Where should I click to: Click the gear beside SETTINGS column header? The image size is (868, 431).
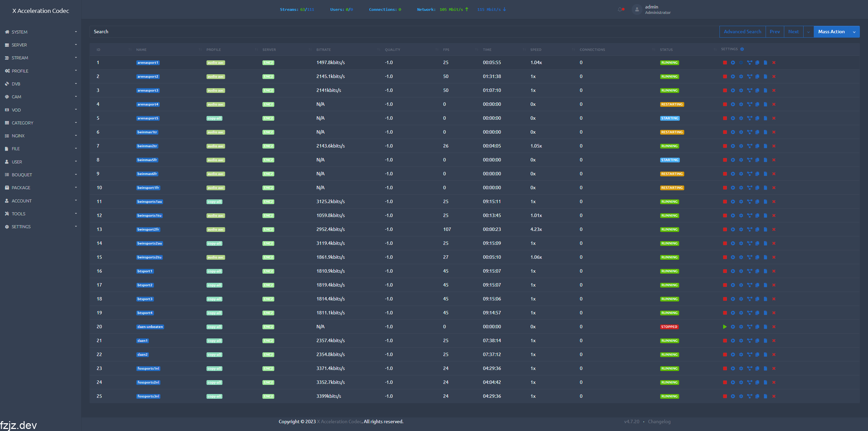click(x=742, y=49)
